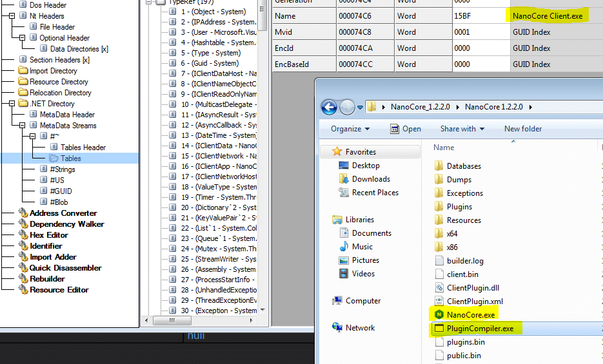This screenshot has width=603, height=364.
Task: Open Organize dropdown menu
Action: click(x=350, y=129)
